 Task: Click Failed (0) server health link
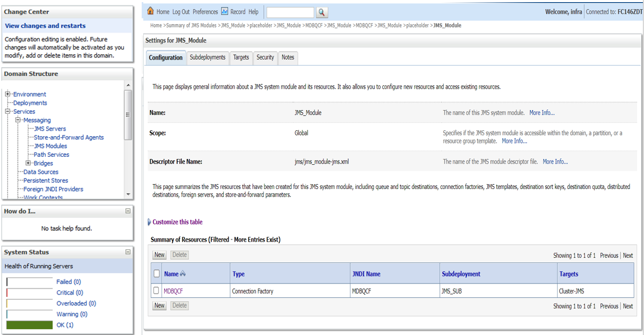[x=68, y=282]
